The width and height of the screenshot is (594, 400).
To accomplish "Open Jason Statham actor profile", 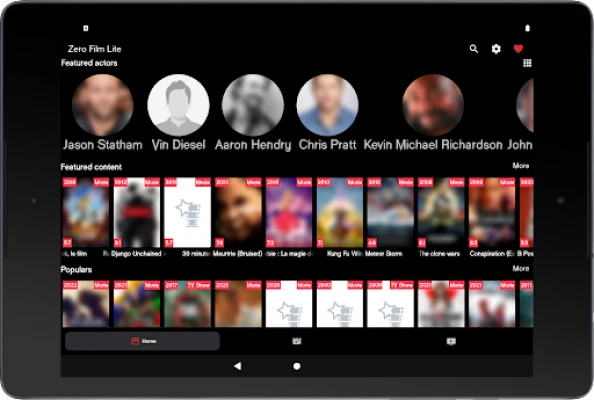I will pyautogui.click(x=102, y=105).
